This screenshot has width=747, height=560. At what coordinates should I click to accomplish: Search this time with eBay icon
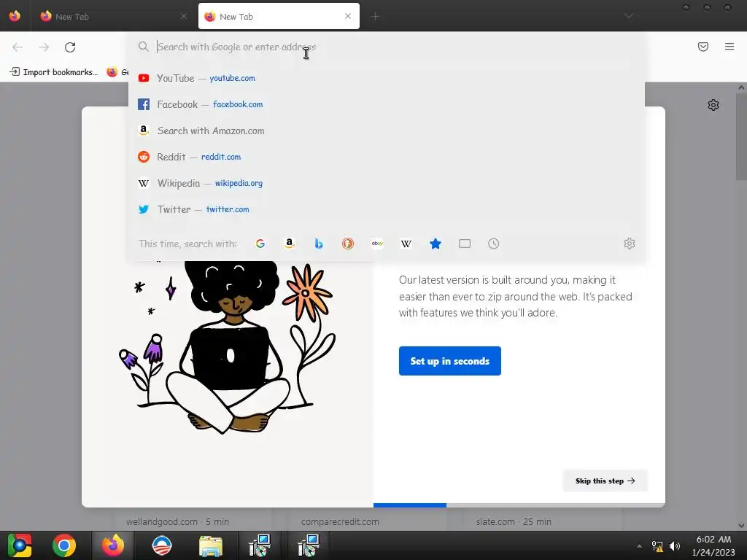[x=377, y=244]
